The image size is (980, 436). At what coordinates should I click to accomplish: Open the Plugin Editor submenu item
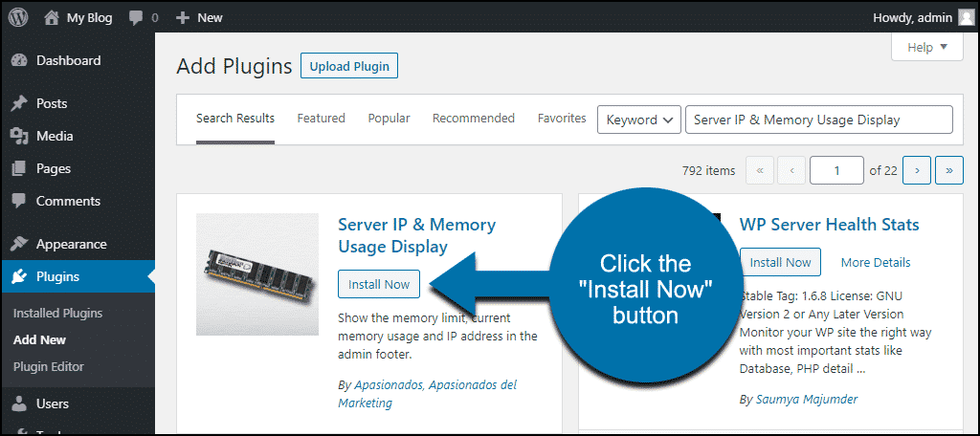pyautogui.click(x=48, y=367)
